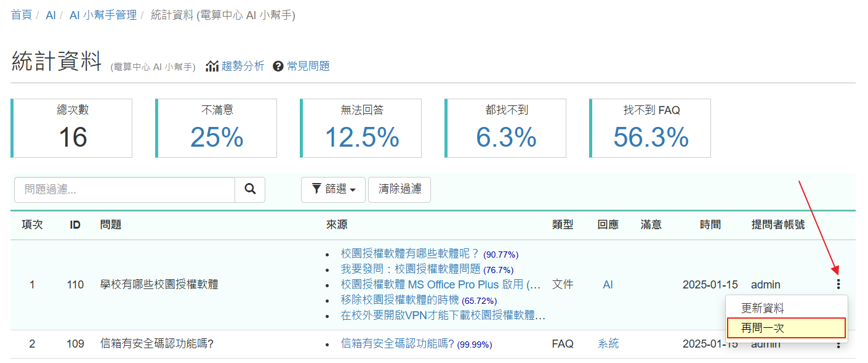Click the 25% 不滿意 statistic

(217, 137)
